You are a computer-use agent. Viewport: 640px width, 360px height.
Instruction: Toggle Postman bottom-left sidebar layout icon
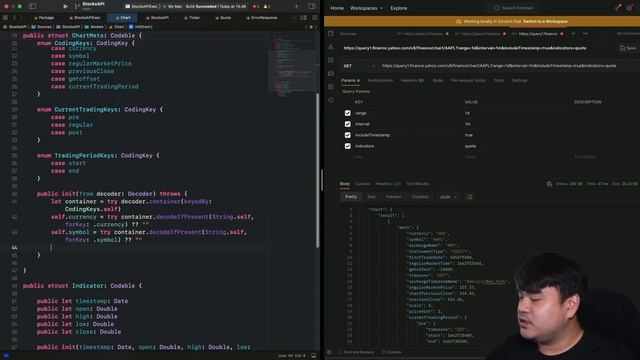click(x=329, y=352)
